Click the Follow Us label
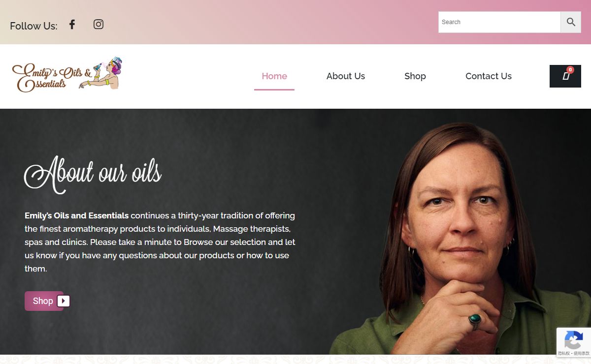This screenshot has width=591, height=364. [x=33, y=26]
